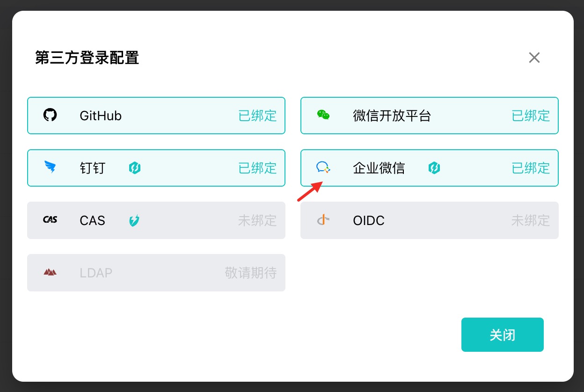Click the hexagon badge next to 企业微信
The image size is (584, 392).
tap(434, 168)
